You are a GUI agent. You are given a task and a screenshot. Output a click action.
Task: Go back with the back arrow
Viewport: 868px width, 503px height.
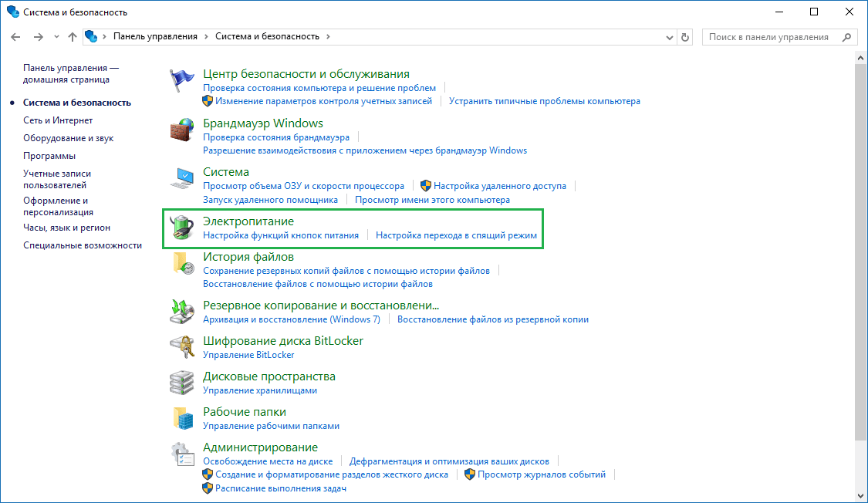click(x=15, y=37)
